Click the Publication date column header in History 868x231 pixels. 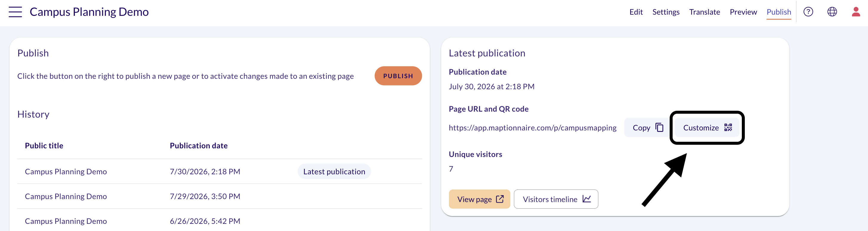pyautogui.click(x=199, y=145)
